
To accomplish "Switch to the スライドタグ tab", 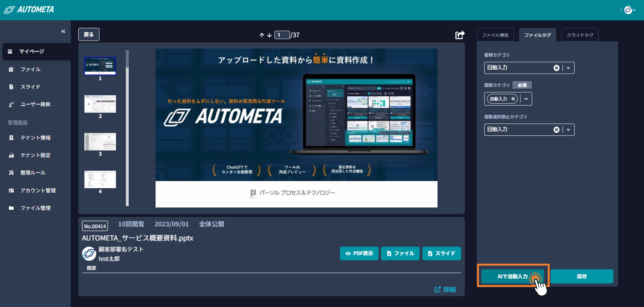I will coord(580,35).
